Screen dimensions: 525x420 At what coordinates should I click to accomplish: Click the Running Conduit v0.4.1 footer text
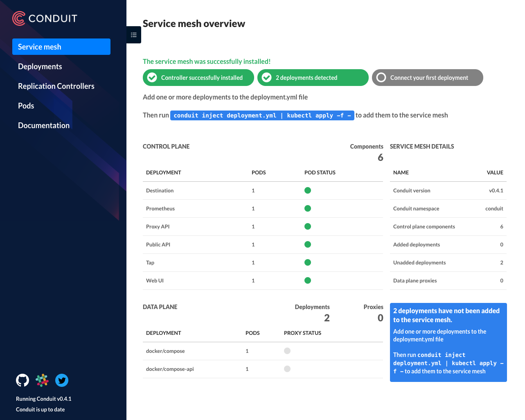[44, 399]
